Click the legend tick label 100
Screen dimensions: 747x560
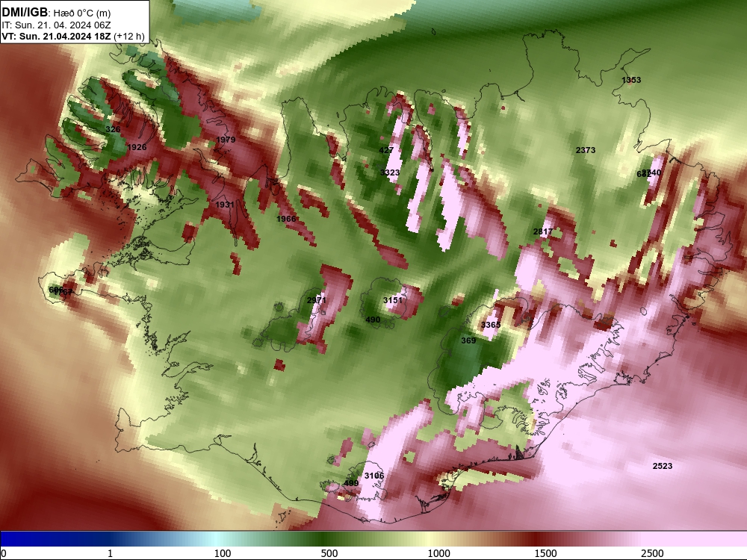223,553
